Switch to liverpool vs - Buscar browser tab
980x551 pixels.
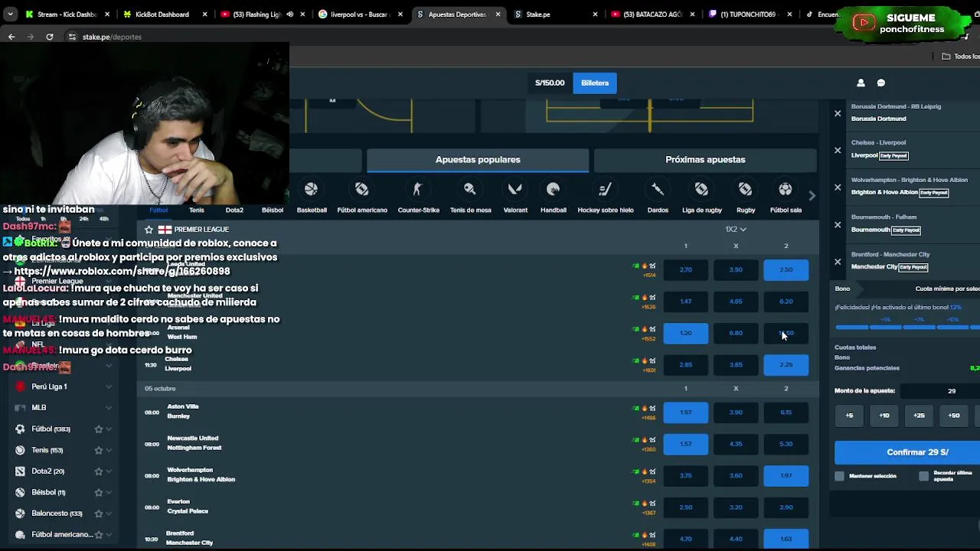358,14
